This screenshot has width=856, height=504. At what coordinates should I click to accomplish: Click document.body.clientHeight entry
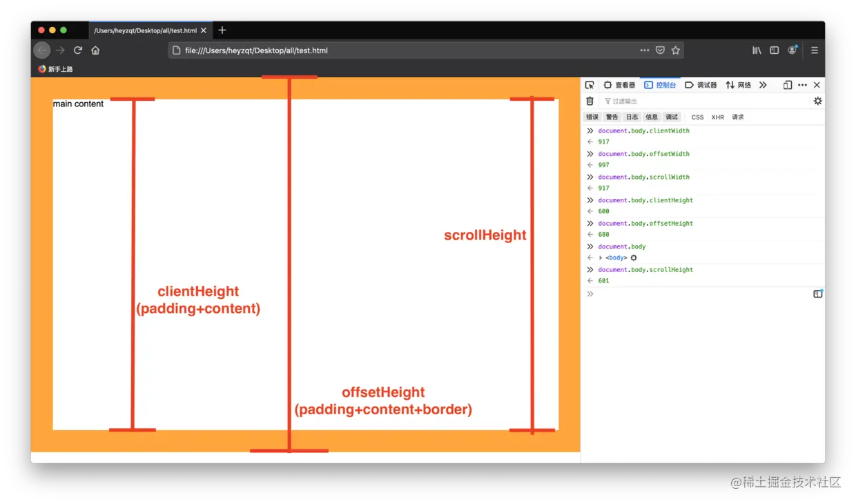coord(645,200)
